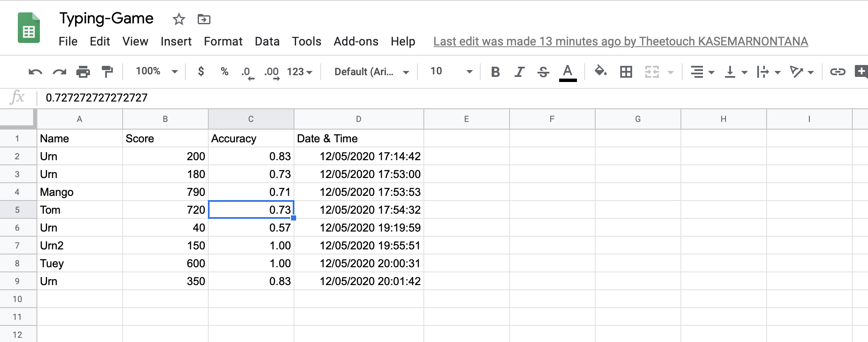868x342 pixels.
Task: Select the cell 12/05/2020 17:14:42
Action: pyautogui.click(x=359, y=156)
